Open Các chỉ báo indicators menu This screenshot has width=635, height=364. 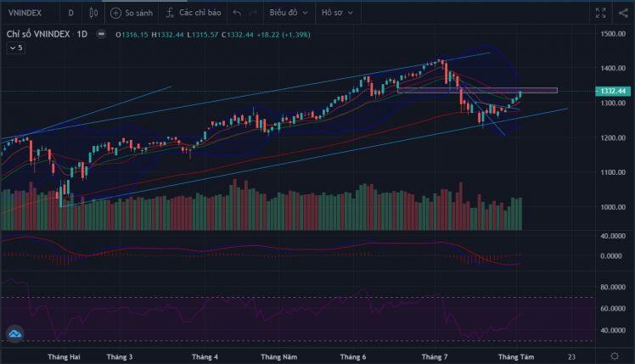click(x=194, y=13)
